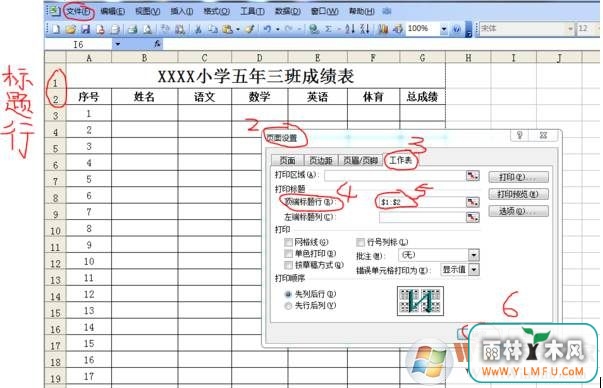Click the 顶端标题行 input field
The height and width of the screenshot is (388, 603).
click(x=422, y=202)
